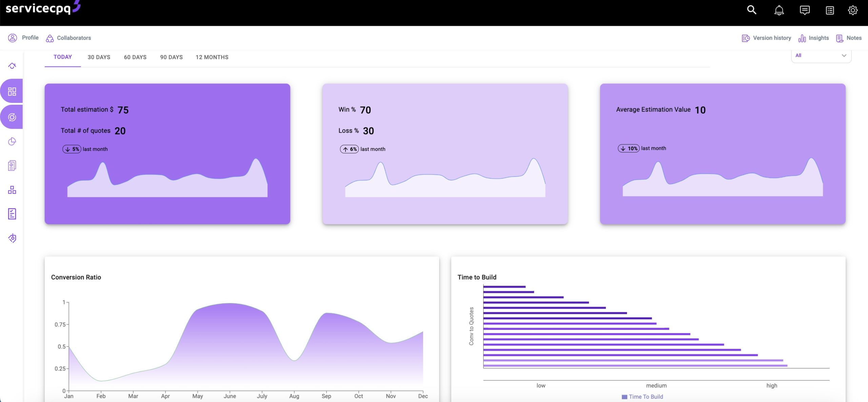Expand the All filter dropdown
868x402 pixels.
point(817,56)
